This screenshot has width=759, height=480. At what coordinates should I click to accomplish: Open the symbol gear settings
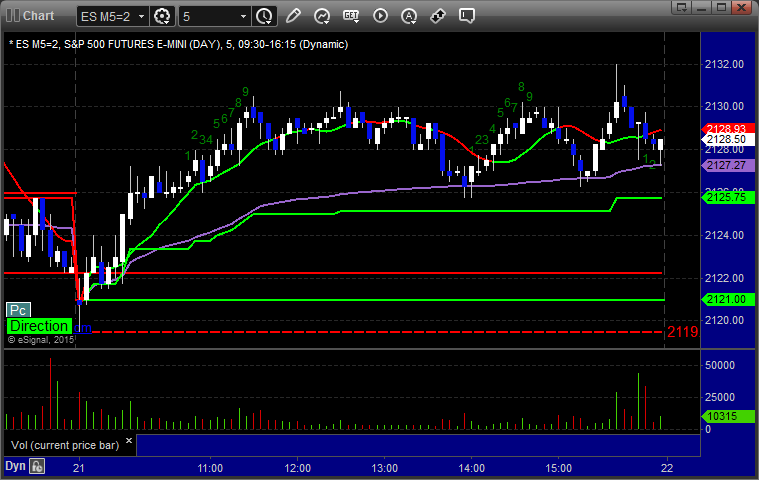[162, 16]
